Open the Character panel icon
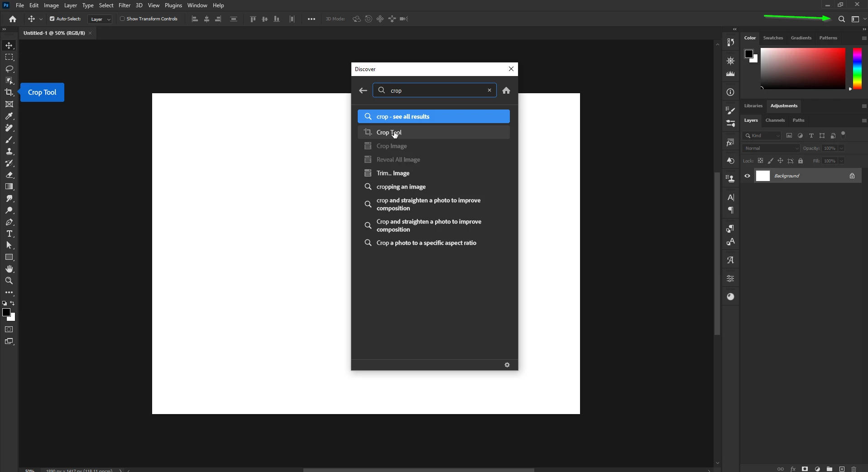868x472 pixels. (730, 197)
